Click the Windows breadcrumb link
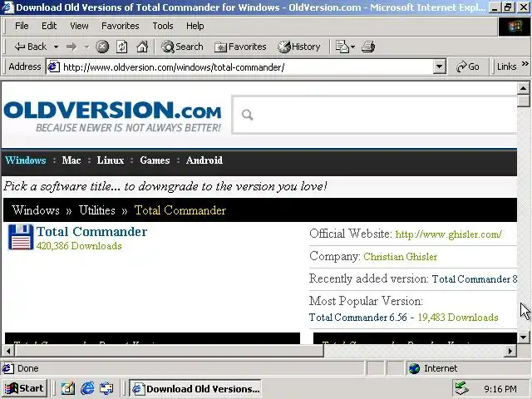532x399 pixels. [x=36, y=210]
